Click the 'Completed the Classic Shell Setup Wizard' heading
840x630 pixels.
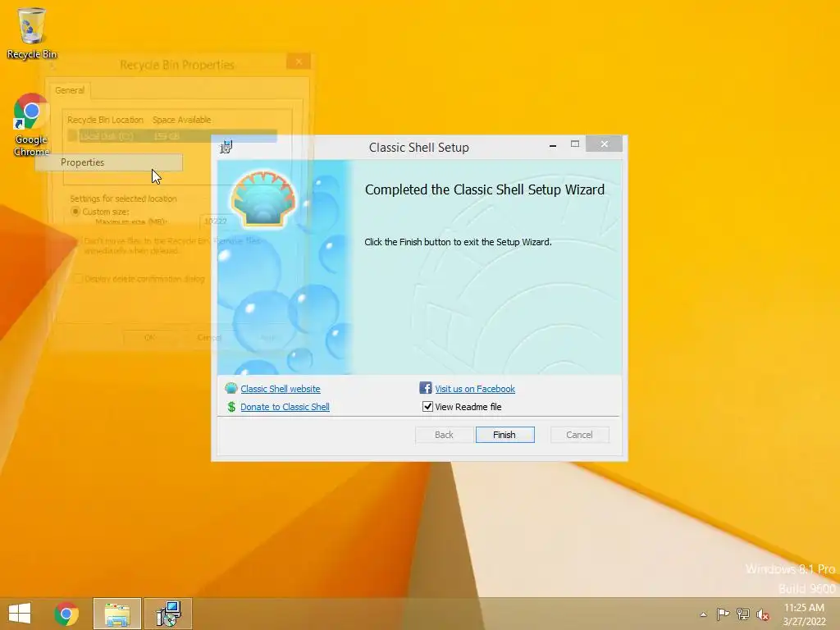pyautogui.click(x=485, y=189)
